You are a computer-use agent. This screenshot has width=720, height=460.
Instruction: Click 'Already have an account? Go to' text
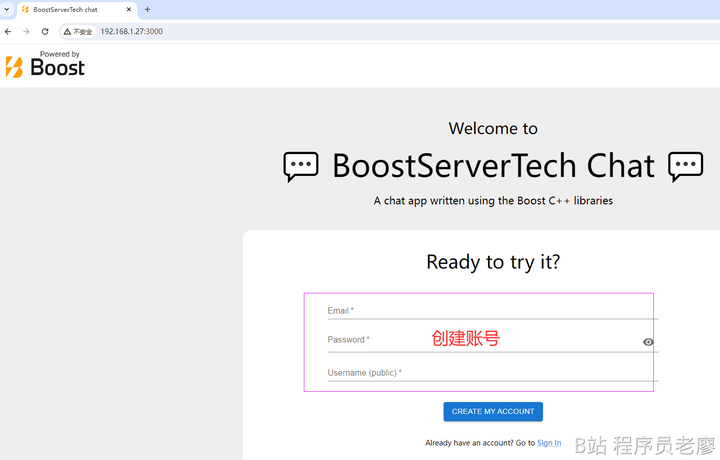point(480,443)
